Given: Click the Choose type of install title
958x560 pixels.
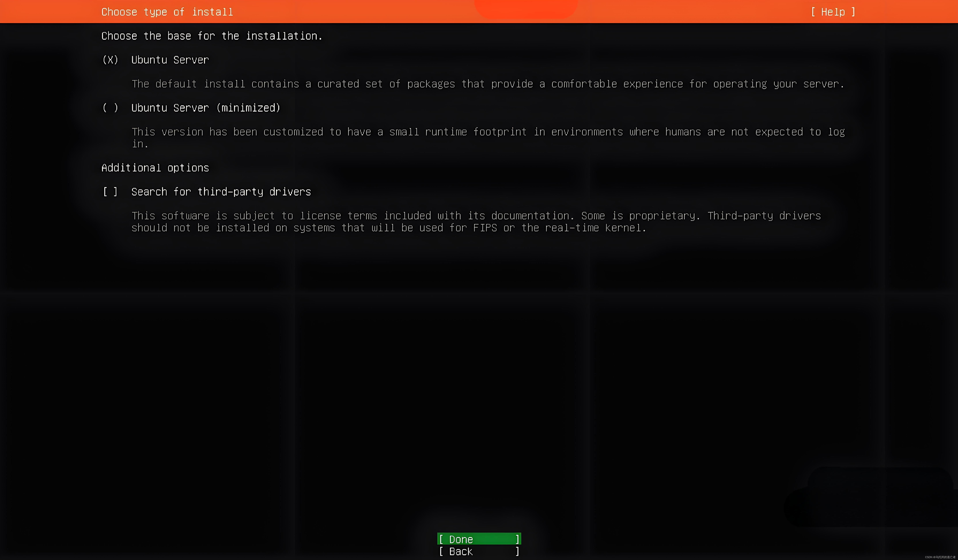Looking at the screenshot, I should [167, 12].
